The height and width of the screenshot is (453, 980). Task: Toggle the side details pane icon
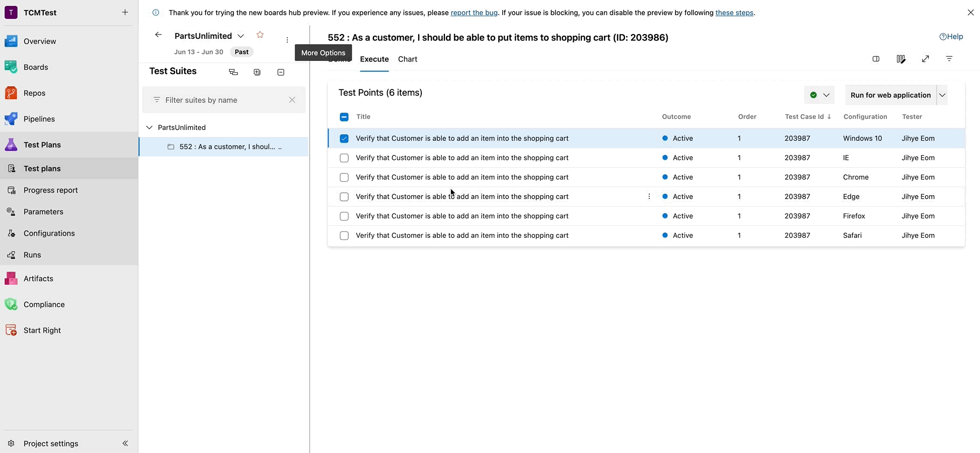876,59
